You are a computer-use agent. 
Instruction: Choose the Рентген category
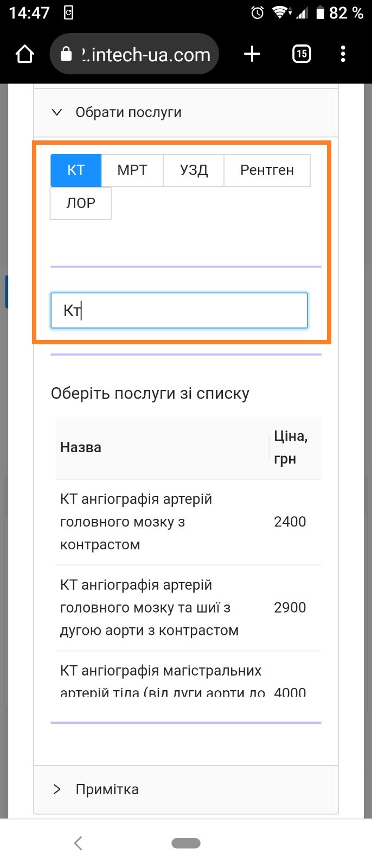pos(267,170)
